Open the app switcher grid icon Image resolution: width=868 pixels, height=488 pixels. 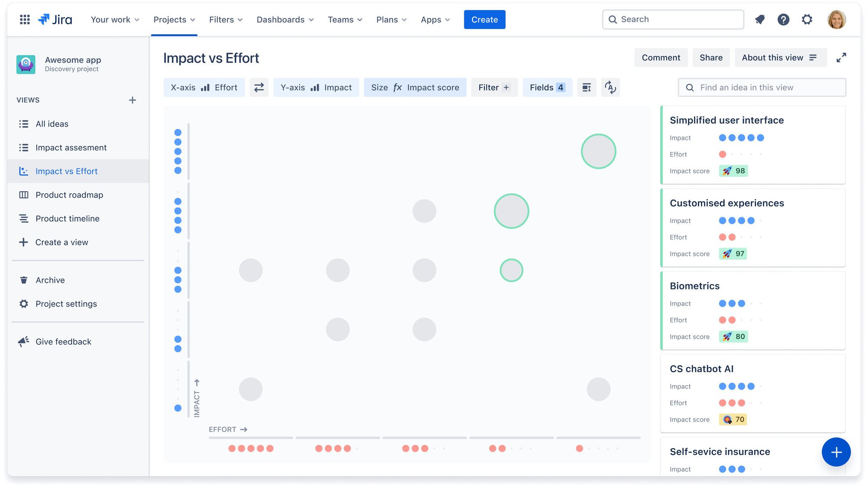(25, 20)
